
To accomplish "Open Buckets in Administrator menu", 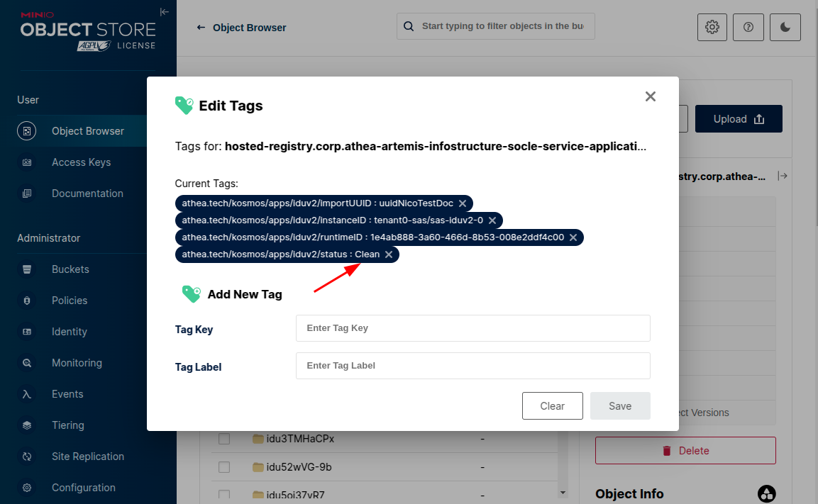I will [x=70, y=269].
